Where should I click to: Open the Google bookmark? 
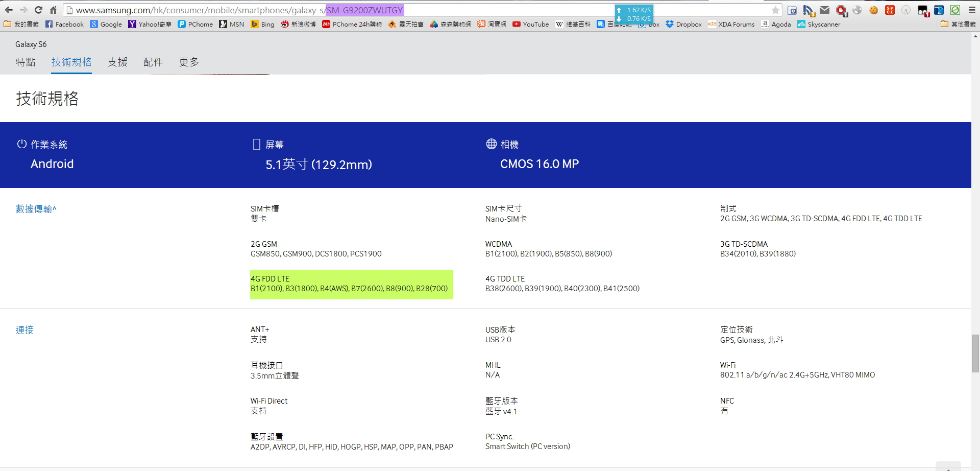[x=106, y=24]
